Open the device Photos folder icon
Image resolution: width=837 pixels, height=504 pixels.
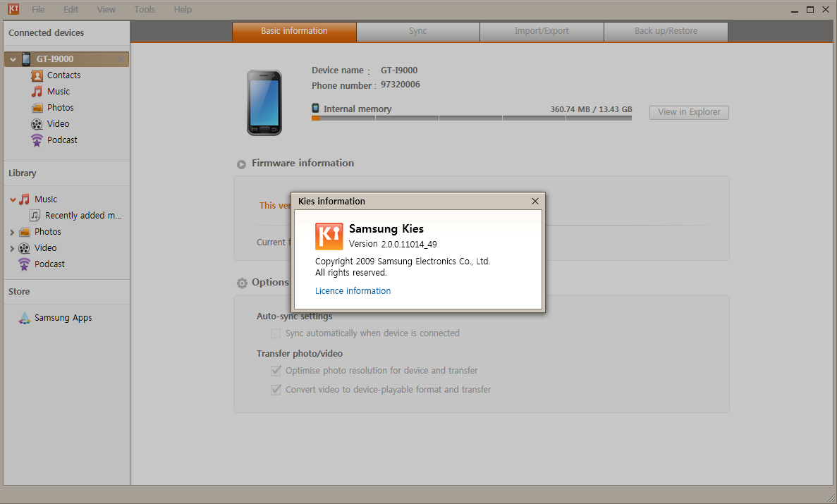(x=37, y=108)
